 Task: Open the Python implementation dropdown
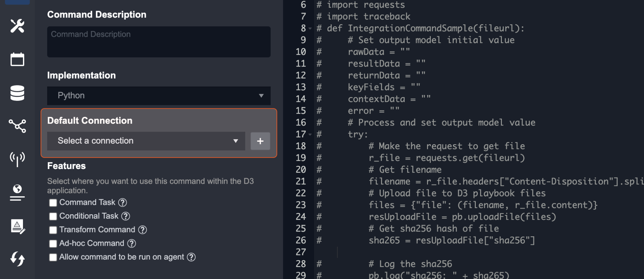[x=158, y=96]
